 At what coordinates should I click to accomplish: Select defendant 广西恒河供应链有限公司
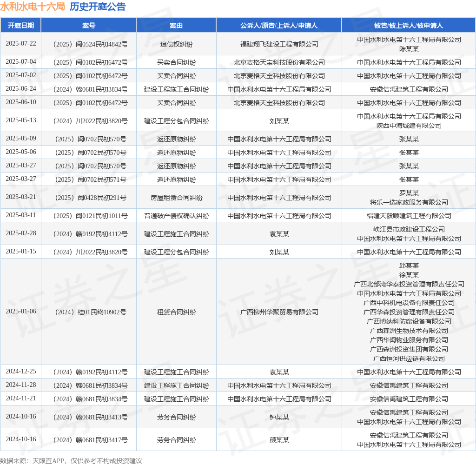(x=409, y=359)
